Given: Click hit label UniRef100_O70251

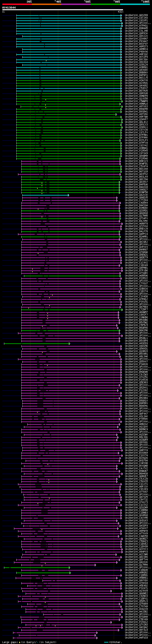Looking at the screenshot, I should [137, 377].
